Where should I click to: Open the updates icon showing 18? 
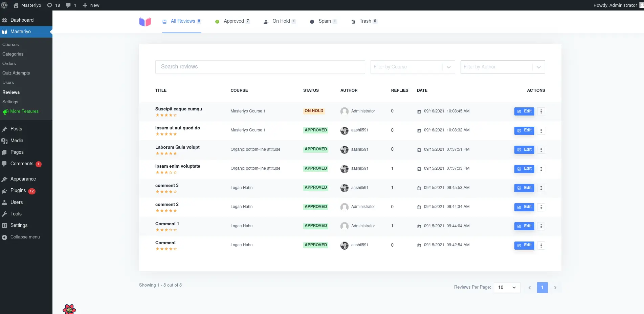pos(53,5)
